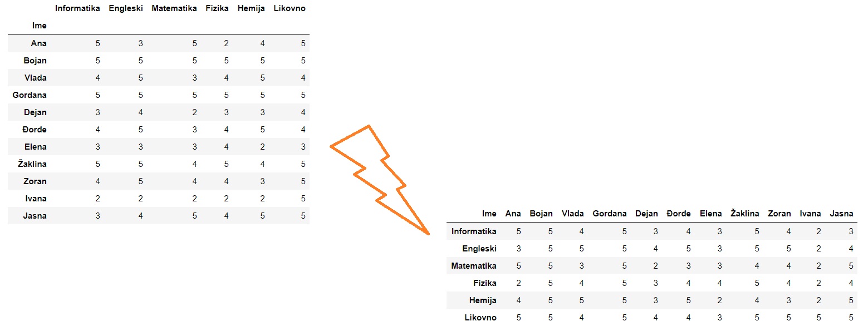The image size is (868, 336).
Task: Click Ivana's Likovno grade in left table
Action: click(303, 199)
